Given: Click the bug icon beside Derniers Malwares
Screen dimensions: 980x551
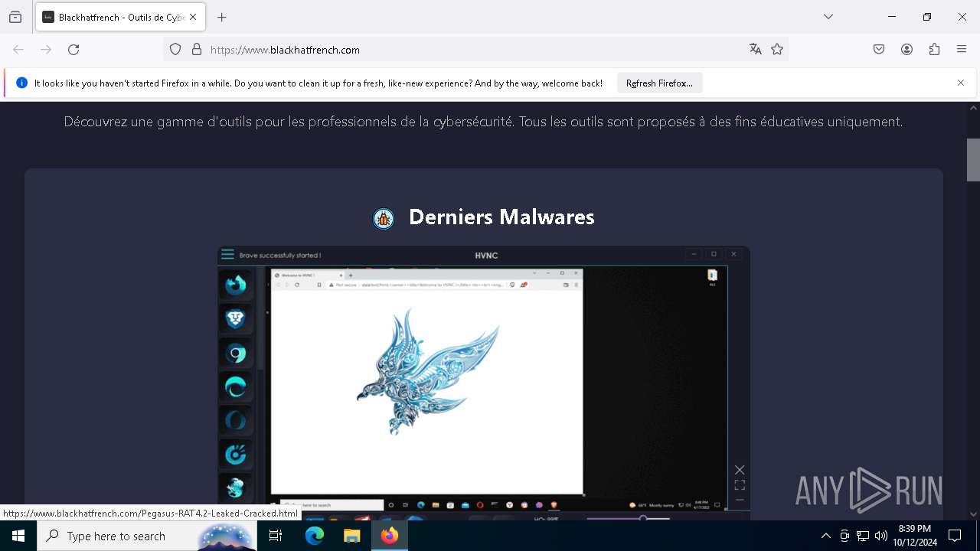Looking at the screenshot, I should coord(384,219).
